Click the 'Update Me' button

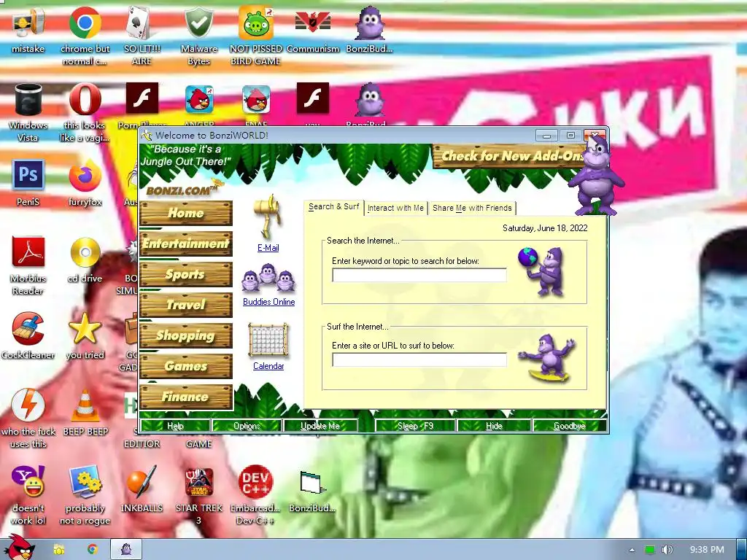tap(320, 426)
